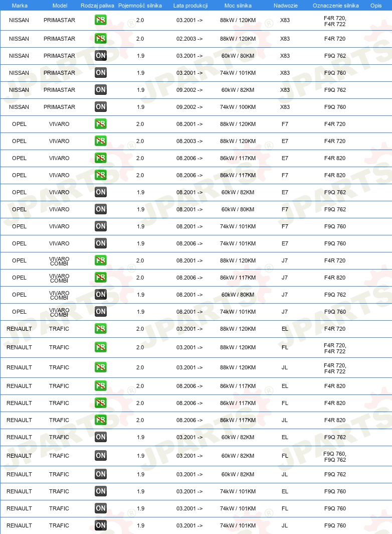The image size is (392, 534).
Task: Click petrol fuel icon in Nissan Primastar 02.2003 row
Action: coord(100,39)
